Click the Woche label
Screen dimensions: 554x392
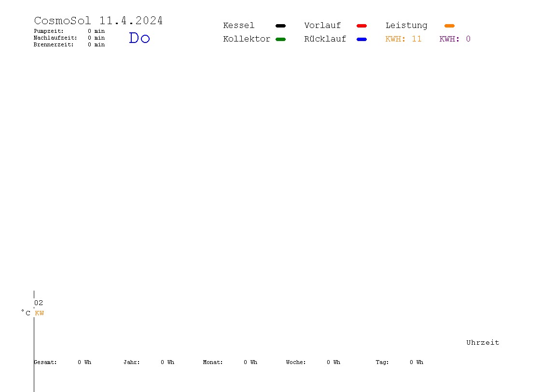coord(296,362)
